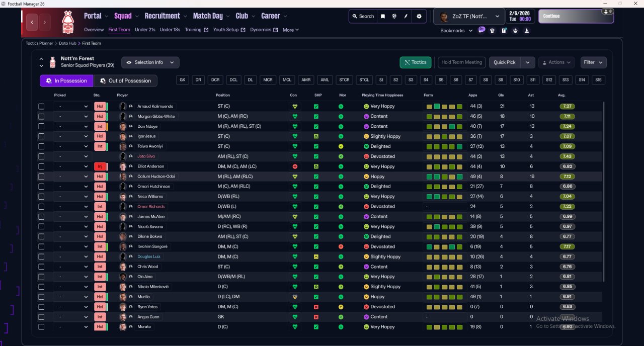Image resolution: width=644 pixels, height=346 pixels.
Task: Click Dan Ndoye's form color squares
Action: [x=444, y=127]
